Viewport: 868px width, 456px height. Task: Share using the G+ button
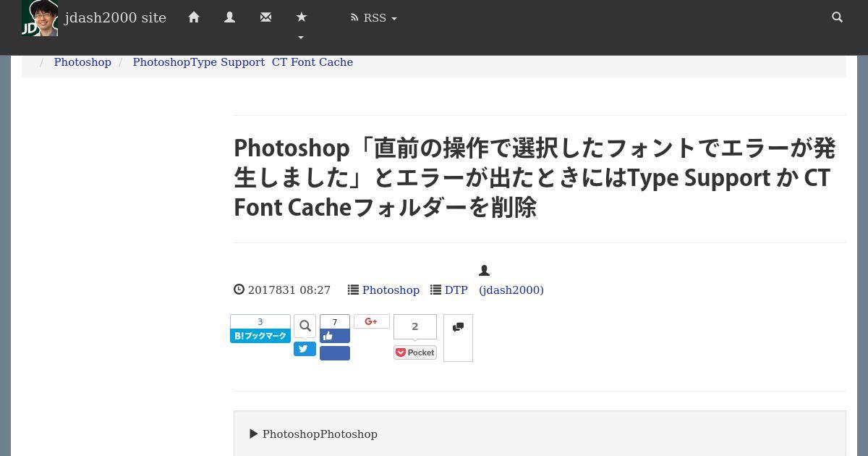[372, 321]
